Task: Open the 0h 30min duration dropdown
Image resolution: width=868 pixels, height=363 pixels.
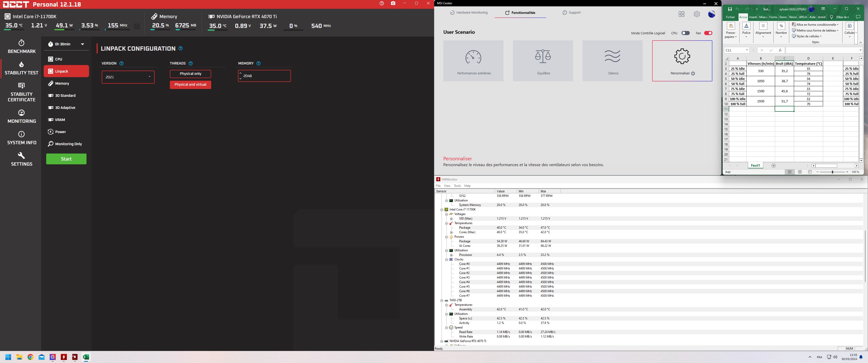Action: (x=66, y=44)
